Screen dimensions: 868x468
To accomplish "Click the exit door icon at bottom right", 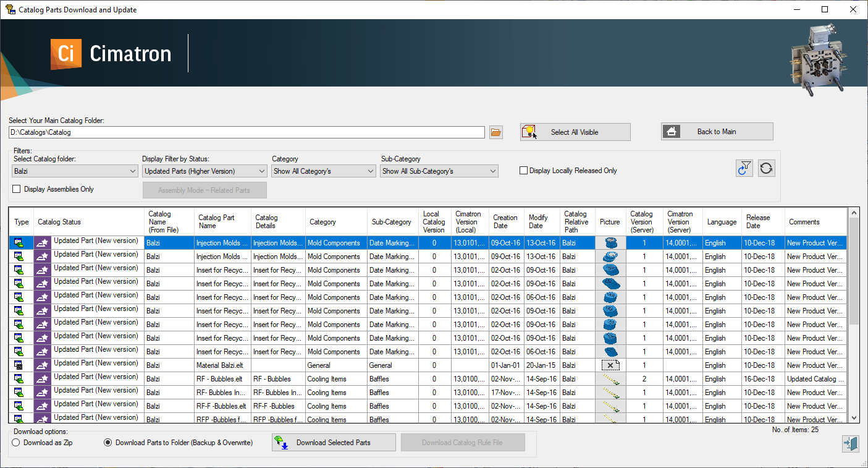I will pyautogui.click(x=851, y=443).
